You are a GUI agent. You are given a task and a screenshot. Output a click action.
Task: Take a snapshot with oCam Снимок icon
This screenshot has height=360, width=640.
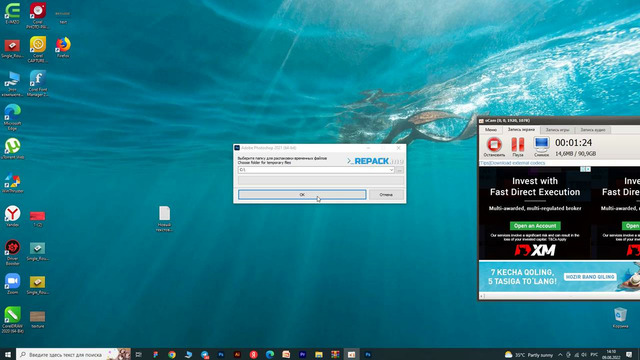tap(541, 147)
